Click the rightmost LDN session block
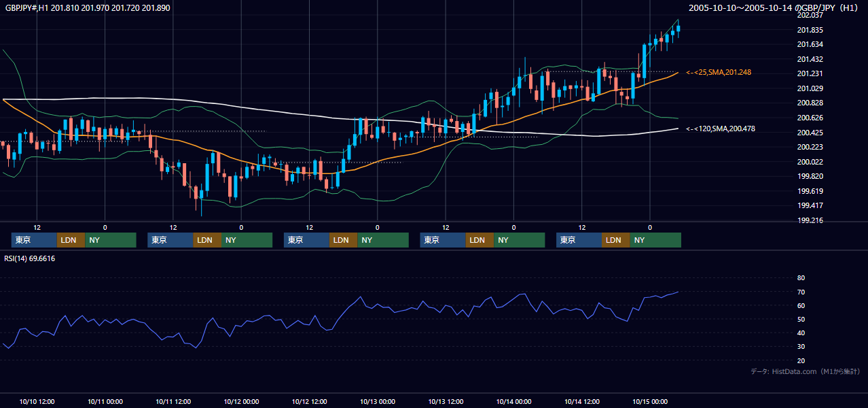868x408 pixels. click(x=616, y=240)
